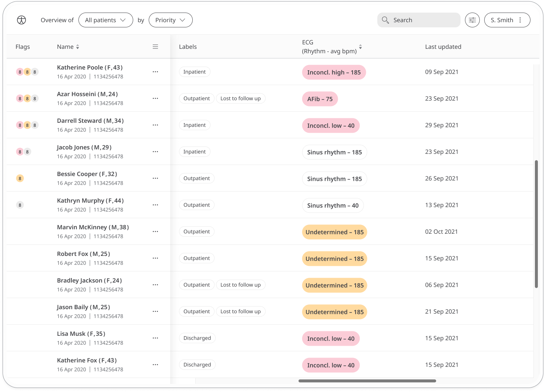Click Darrell Steward's Inconcl. low – 40 badge
The height and width of the screenshot is (392, 546).
point(331,125)
